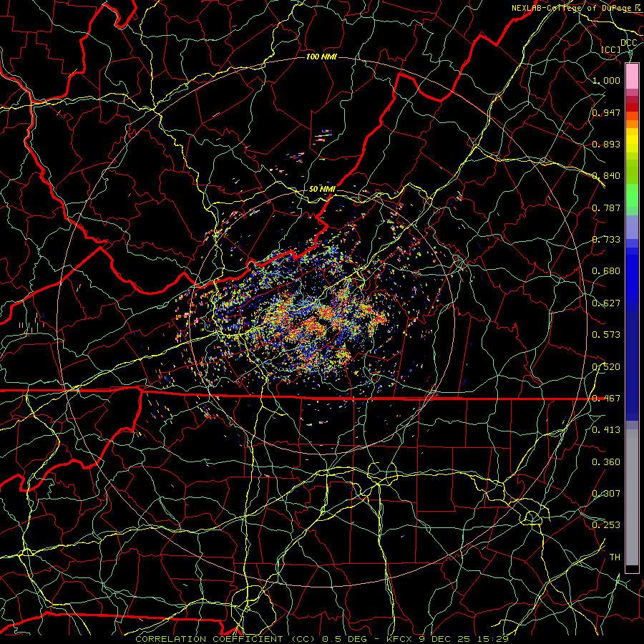Click the 0.573 scale value
644x644 pixels.
[606, 335]
